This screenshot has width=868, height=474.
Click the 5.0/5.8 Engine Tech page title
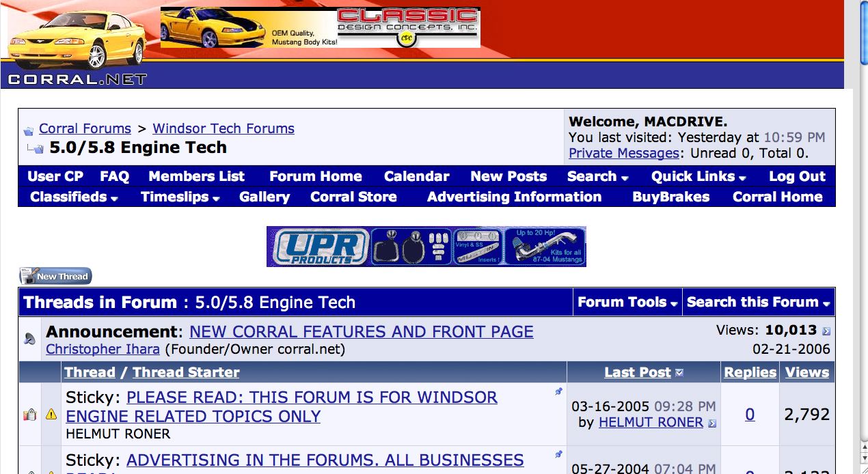coord(138,148)
